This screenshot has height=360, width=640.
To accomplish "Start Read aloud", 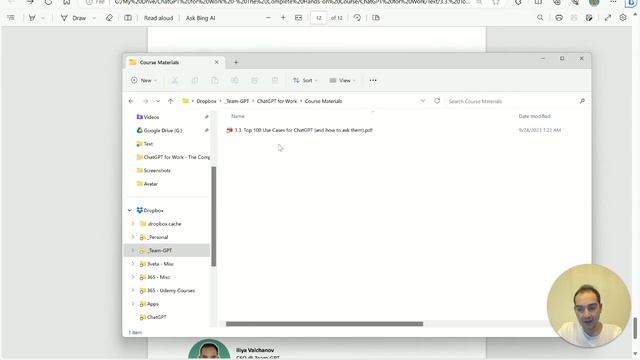I will 158,18.
